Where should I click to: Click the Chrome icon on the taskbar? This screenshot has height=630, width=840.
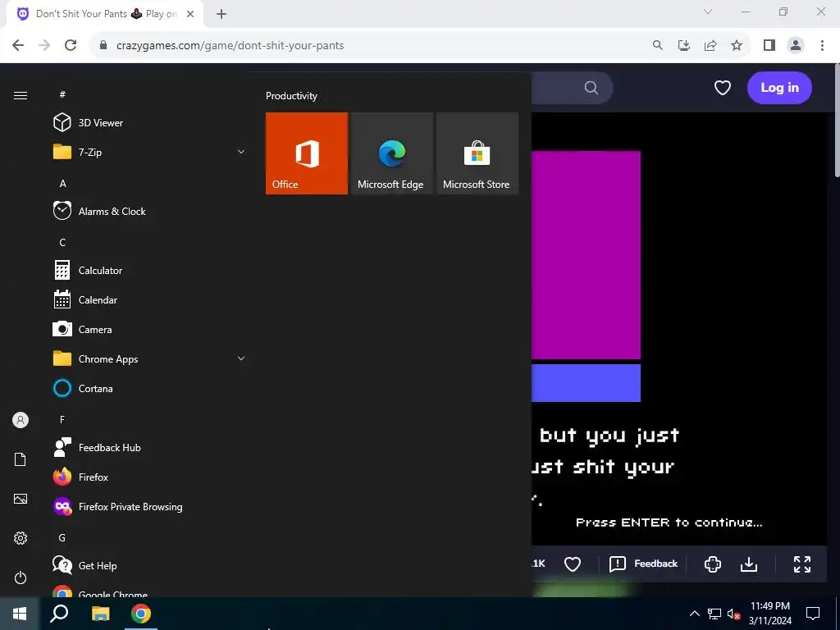pyautogui.click(x=141, y=614)
